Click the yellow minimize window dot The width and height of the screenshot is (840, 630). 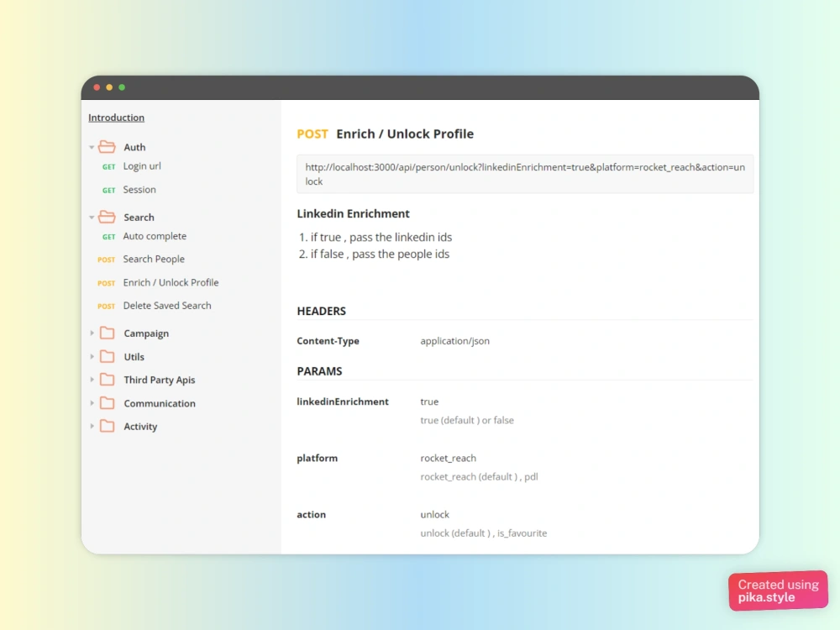[109, 87]
